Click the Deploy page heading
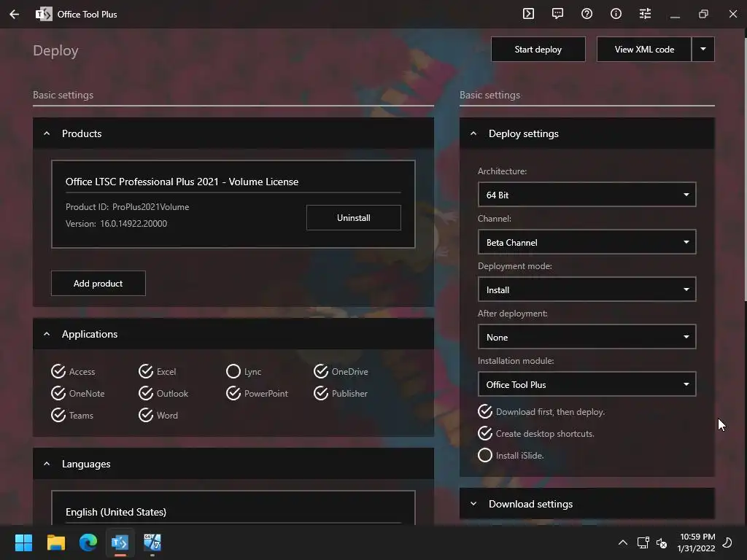The height and width of the screenshot is (560, 747). click(55, 50)
